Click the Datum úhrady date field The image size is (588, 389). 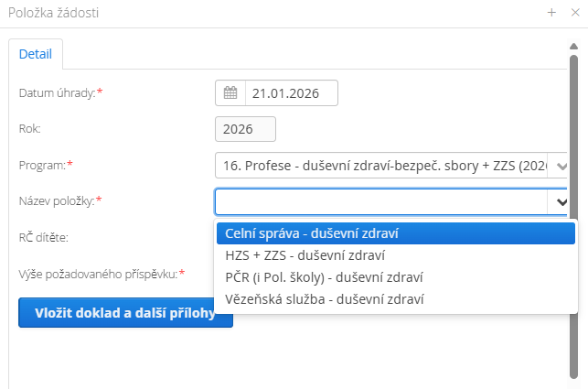pyautogui.click(x=292, y=92)
